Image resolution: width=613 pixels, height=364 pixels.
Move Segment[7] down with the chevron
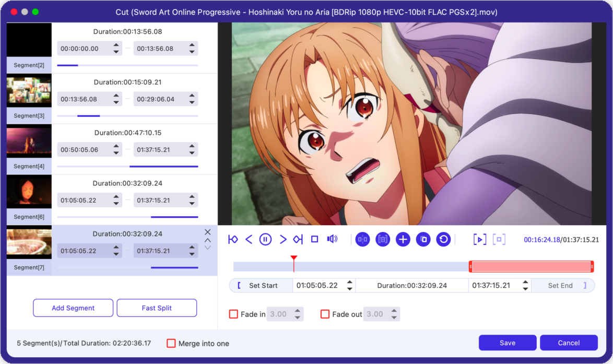point(208,248)
